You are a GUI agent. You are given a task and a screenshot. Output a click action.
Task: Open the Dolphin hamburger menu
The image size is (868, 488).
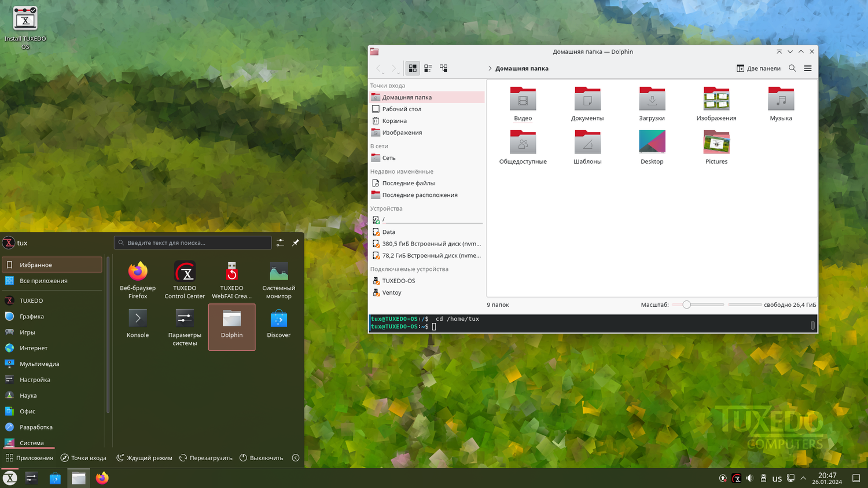808,68
